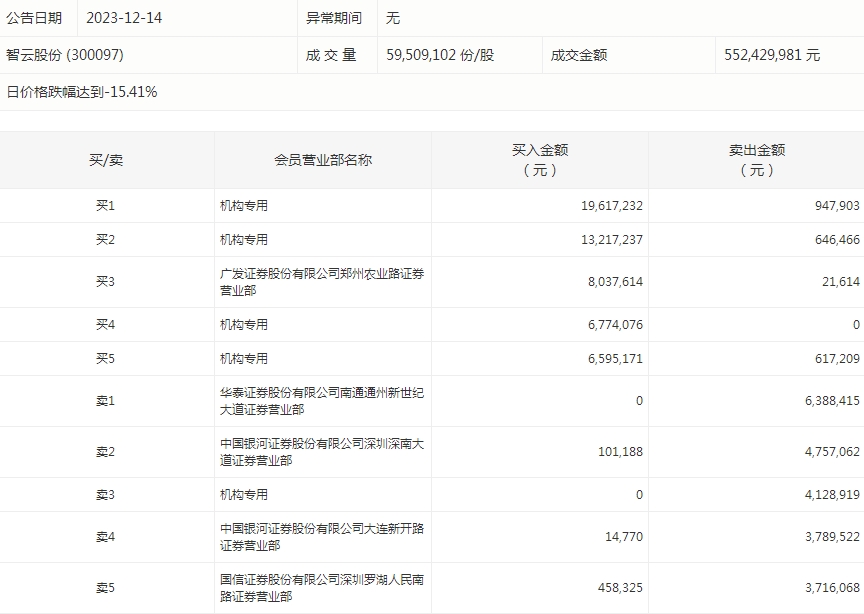Select the 卖5 row label
864x614 pixels.
[x=106, y=588]
